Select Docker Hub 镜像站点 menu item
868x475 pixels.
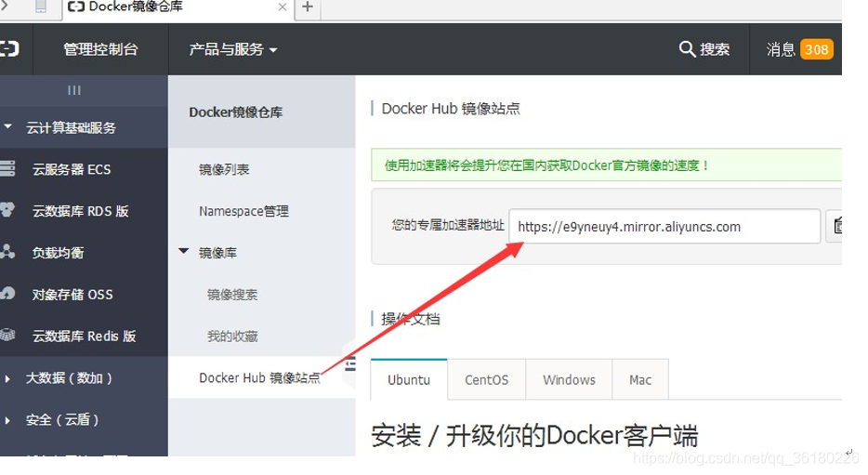259,377
